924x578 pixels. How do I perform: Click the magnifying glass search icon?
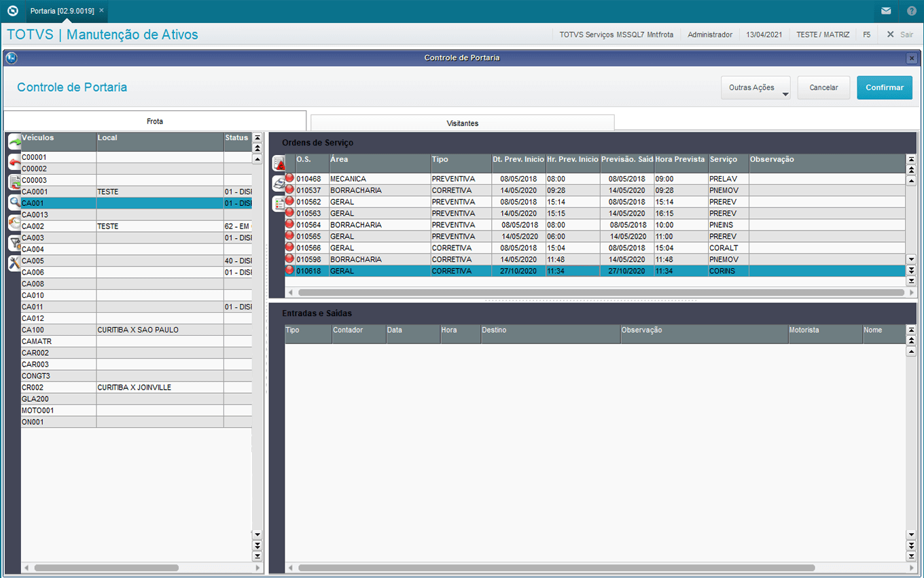point(14,202)
